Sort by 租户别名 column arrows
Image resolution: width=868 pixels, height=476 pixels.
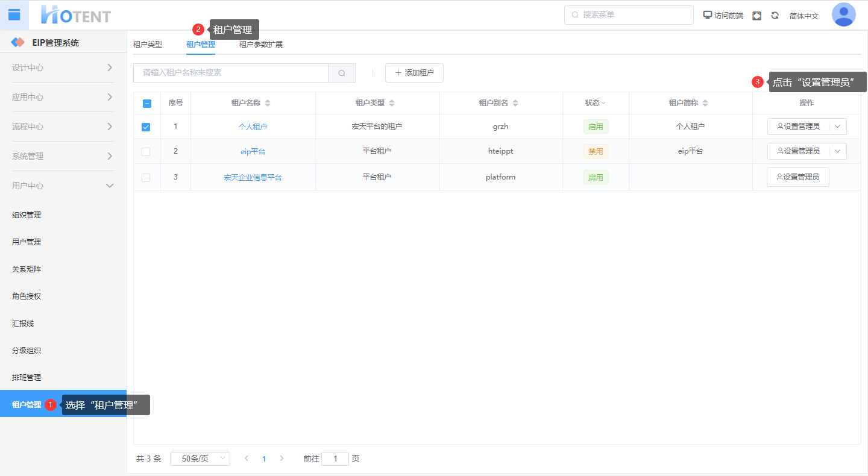tap(515, 103)
